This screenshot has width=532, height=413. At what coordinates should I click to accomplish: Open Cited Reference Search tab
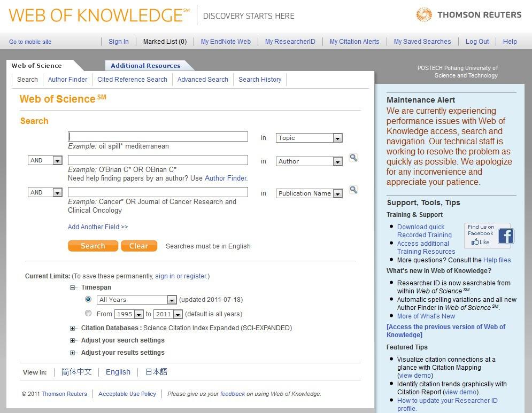(132, 80)
